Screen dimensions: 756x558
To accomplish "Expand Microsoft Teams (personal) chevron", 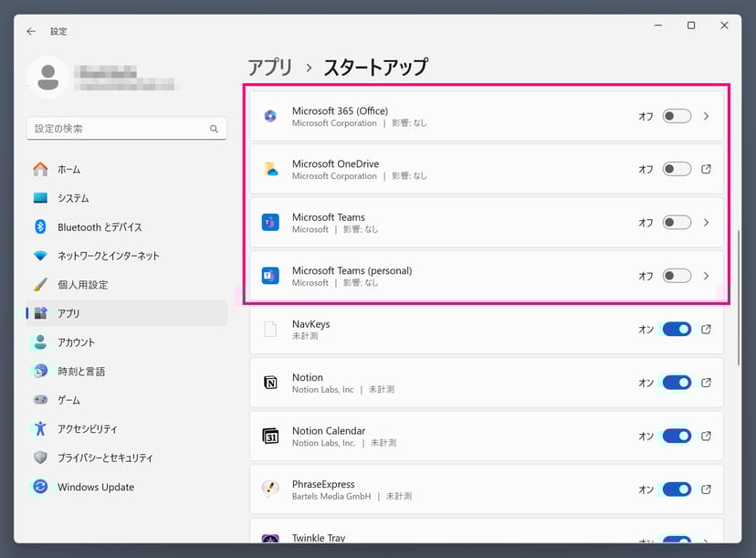I will click(706, 276).
